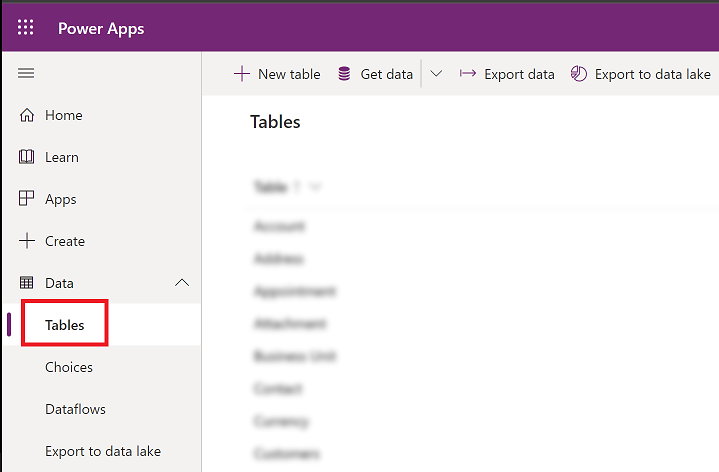Image resolution: width=719 pixels, height=472 pixels.
Task: Collapse the Data section chevron
Action: tap(182, 283)
